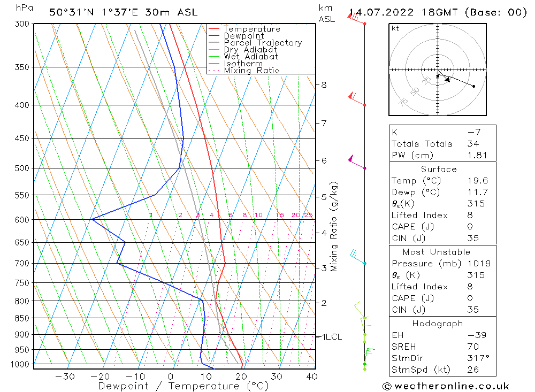Click the K index value -7
535x392 pixels.
[x=474, y=132]
